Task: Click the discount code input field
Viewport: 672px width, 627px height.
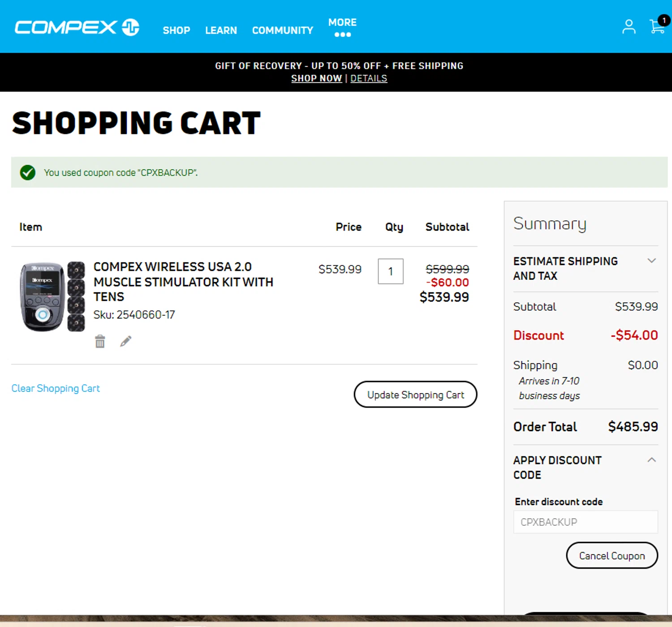Action: click(586, 522)
